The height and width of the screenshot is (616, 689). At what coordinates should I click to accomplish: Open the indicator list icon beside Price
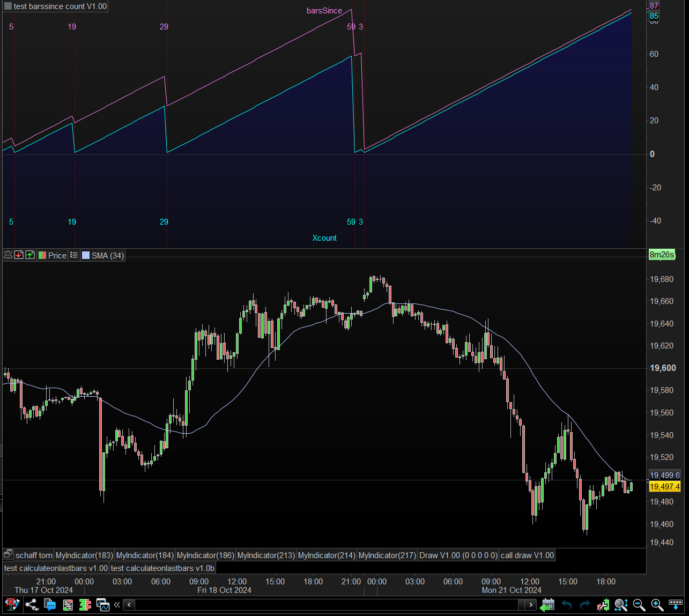point(74,255)
